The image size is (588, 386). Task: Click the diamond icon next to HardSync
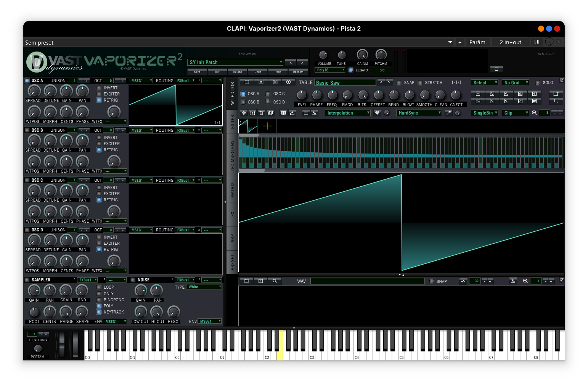point(377,113)
